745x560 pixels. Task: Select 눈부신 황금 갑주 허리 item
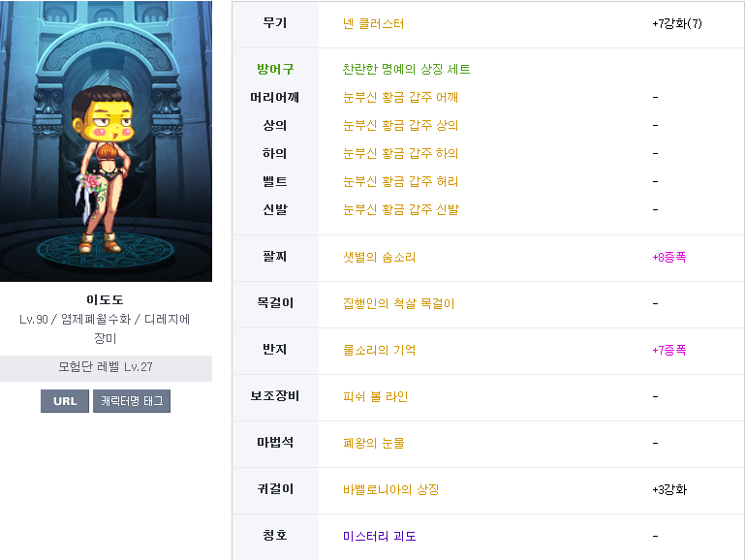(x=400, y=181)
